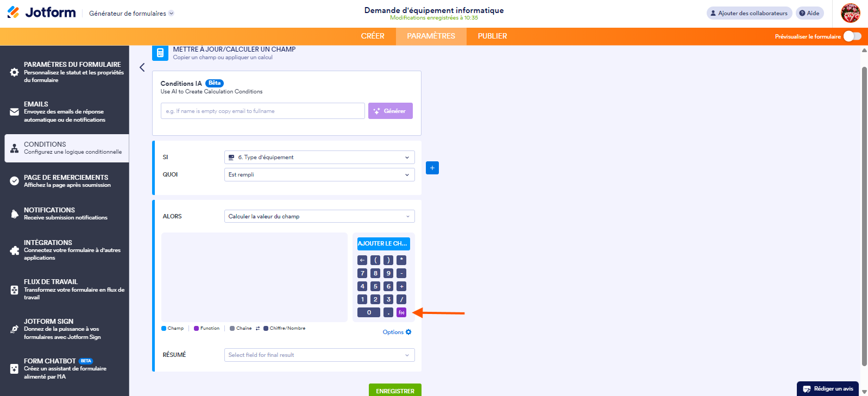
Task: Open the Emails envelope section
Action: point(67,111)
